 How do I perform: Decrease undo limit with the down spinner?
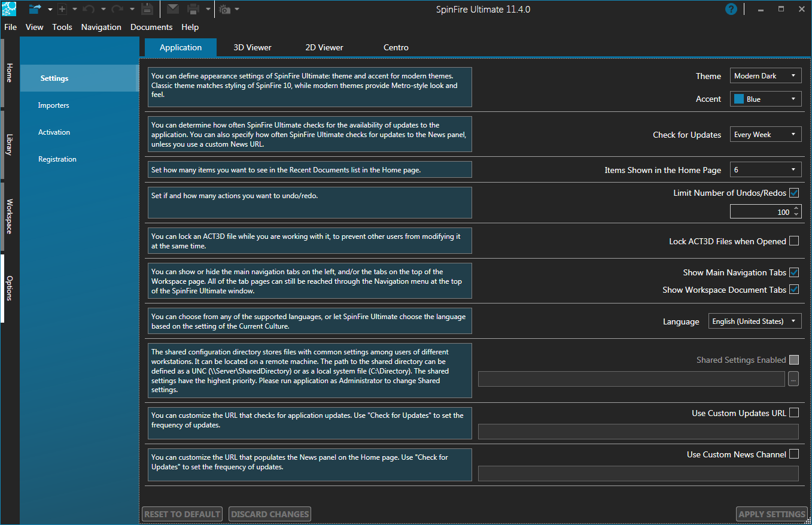coord(796,215)
